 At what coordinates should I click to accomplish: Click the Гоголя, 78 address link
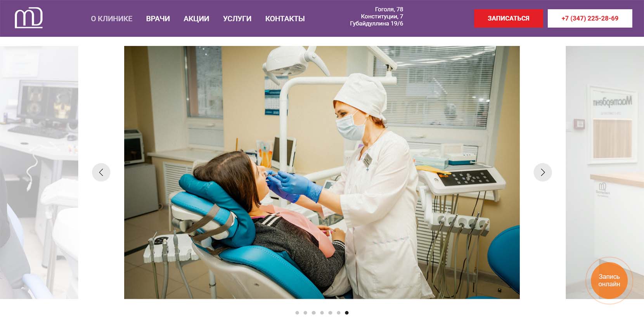[x=389, y=9]
